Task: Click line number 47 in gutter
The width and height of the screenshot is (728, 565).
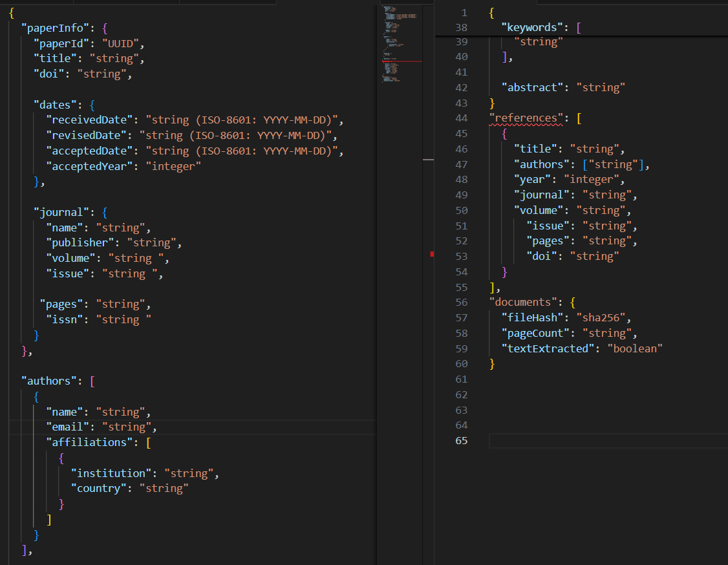Action: pos(462,165)
